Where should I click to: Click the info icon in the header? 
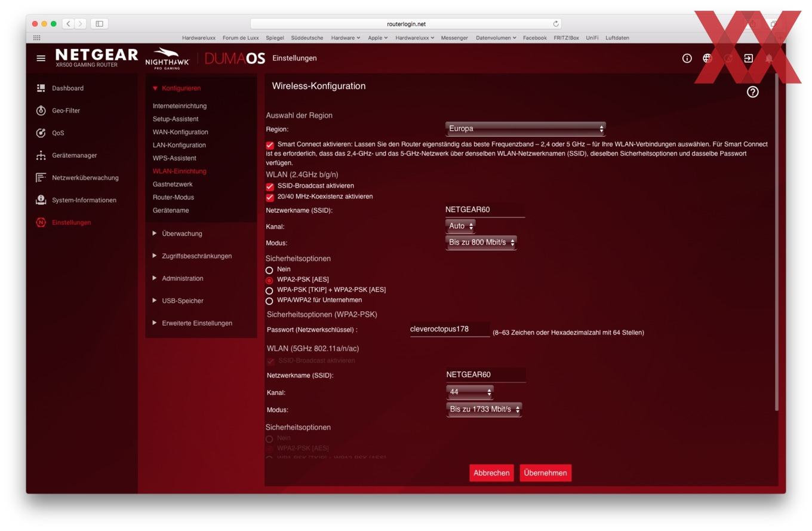687,58
